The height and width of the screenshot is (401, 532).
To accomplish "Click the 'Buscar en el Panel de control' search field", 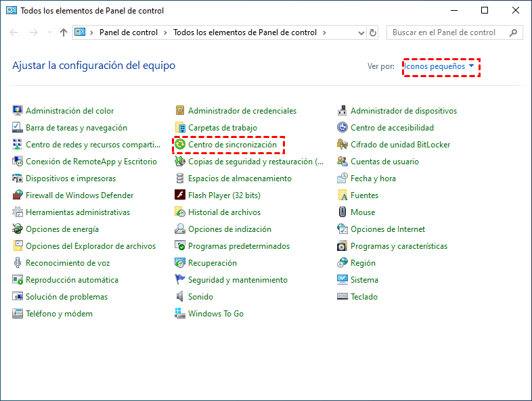I will coord(454,32).
